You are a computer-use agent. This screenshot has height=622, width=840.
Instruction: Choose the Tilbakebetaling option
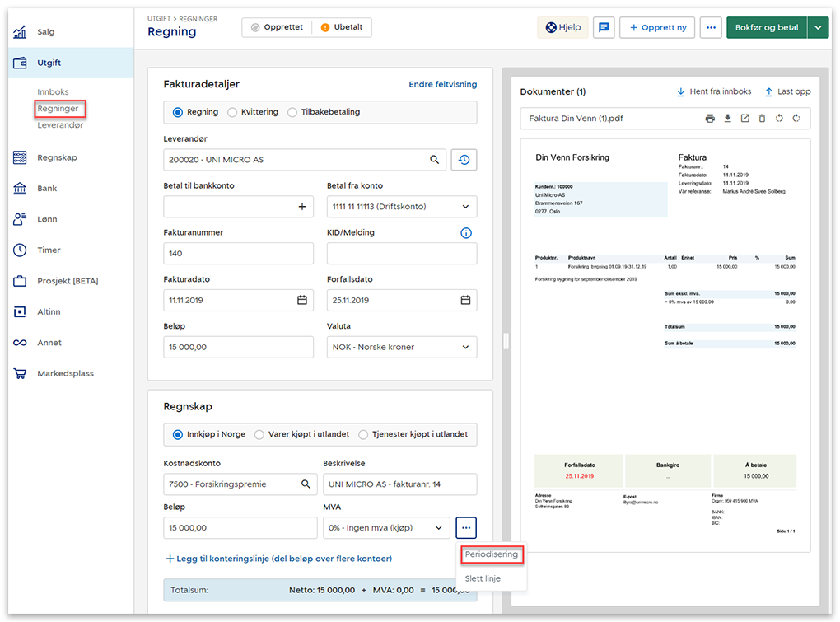pyautogui.click(x=292, y=112)
